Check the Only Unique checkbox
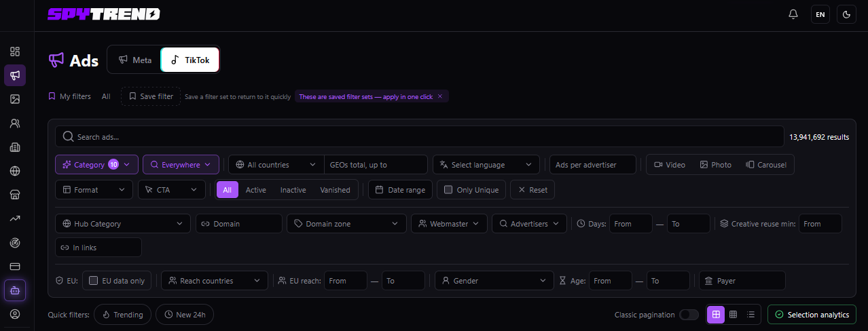The height and width of the screenshot is (331, 868). (x=448, y=190)
